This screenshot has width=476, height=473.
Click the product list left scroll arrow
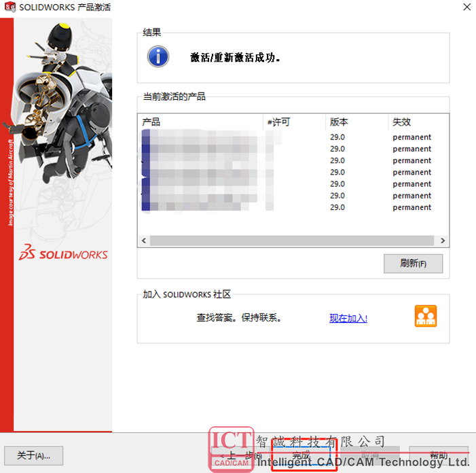point(144,241)
